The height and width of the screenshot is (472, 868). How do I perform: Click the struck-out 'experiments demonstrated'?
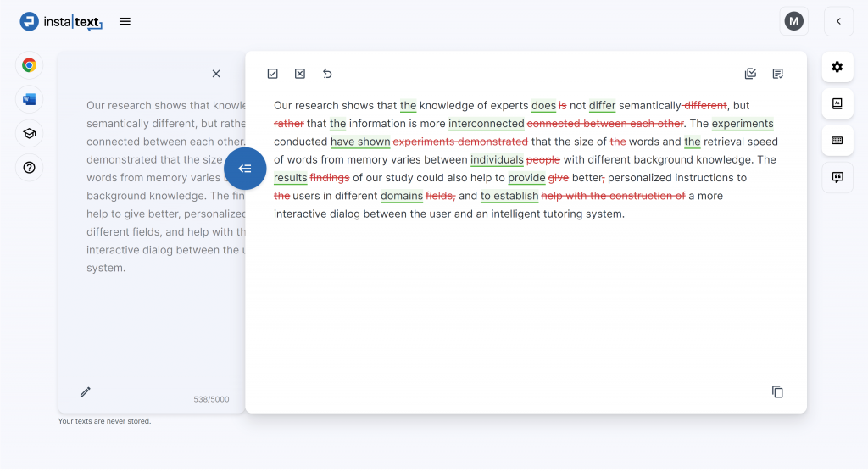tap(460, 142)
